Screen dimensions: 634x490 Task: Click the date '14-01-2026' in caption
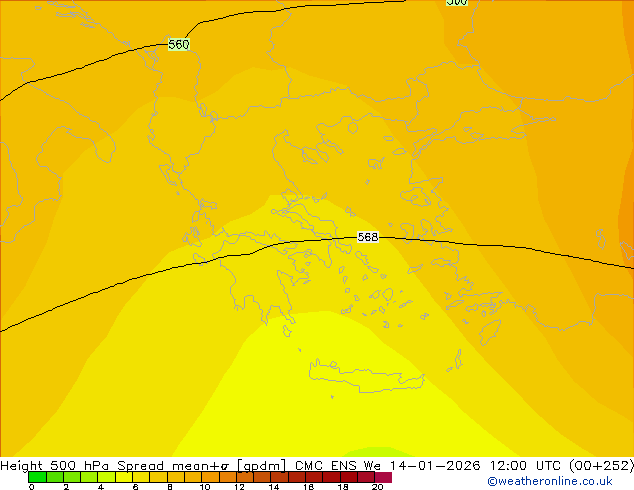click(435, 466)
